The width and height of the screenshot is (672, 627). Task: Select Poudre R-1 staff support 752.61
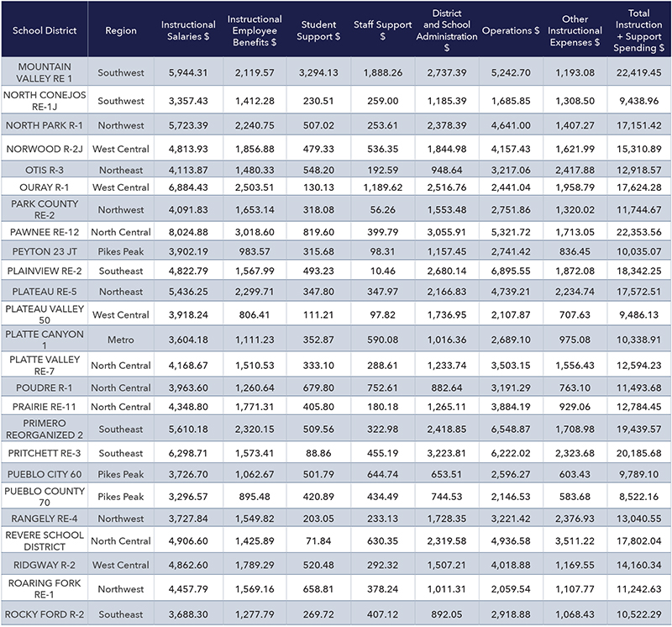[383, 387]
